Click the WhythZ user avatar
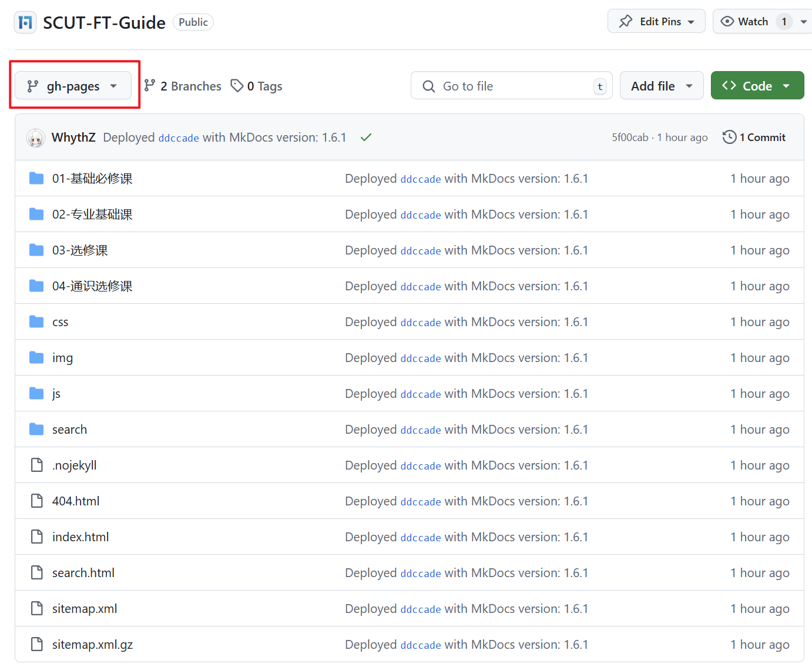This screenshot has width=812, height=667. click(36, 138)
